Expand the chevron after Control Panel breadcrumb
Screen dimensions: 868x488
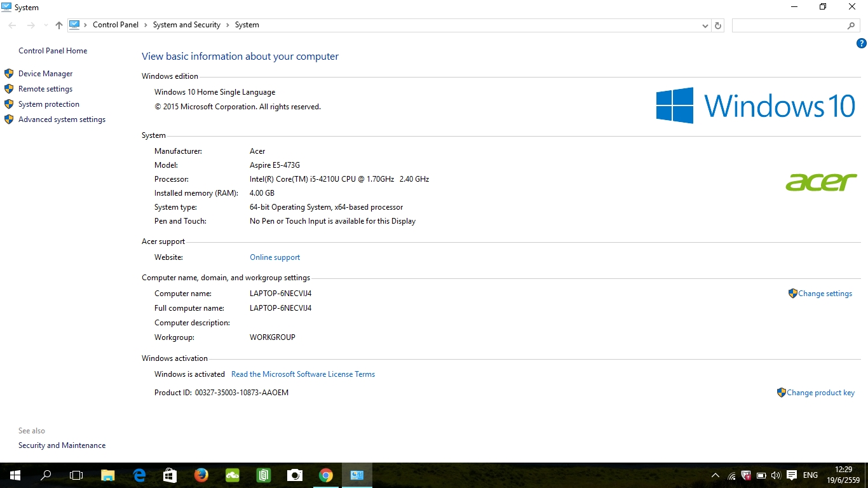click(x=146, y=25)
